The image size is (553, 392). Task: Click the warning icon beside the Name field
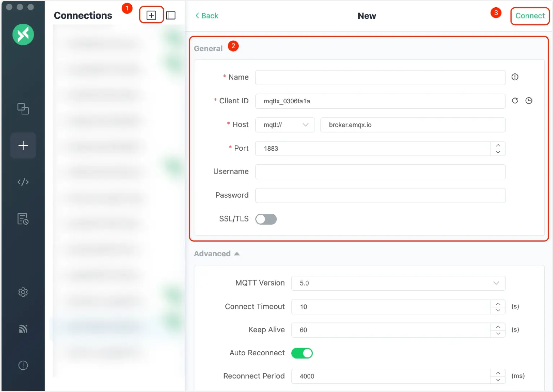[515, 77]
